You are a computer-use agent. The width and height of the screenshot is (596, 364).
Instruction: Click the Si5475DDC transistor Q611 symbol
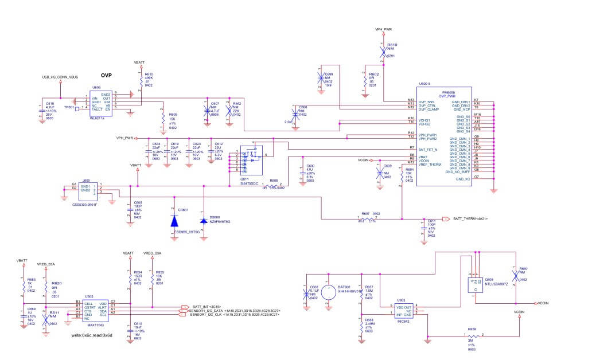pyautogui.click(x=251, y=161)
